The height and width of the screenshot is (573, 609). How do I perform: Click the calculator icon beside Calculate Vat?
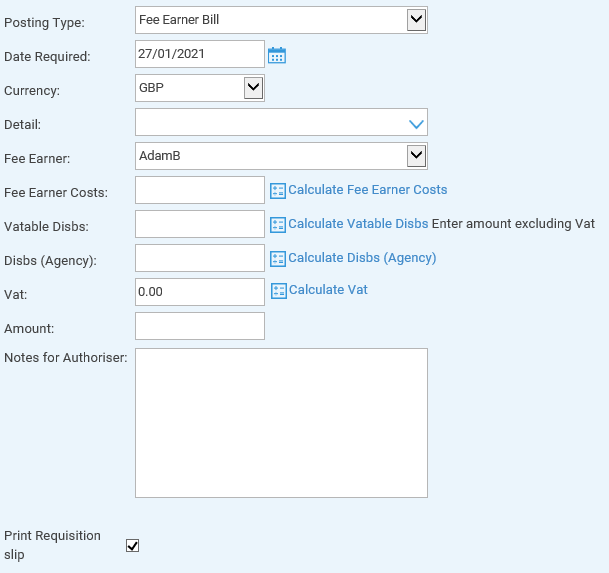coord(278,291)
